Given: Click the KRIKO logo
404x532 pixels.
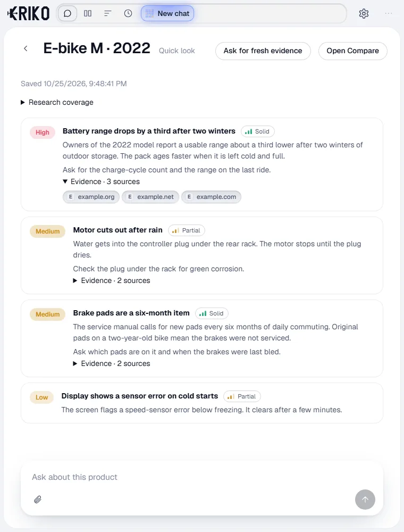Looking at the screenshot, I should click(x=29, y=14).
